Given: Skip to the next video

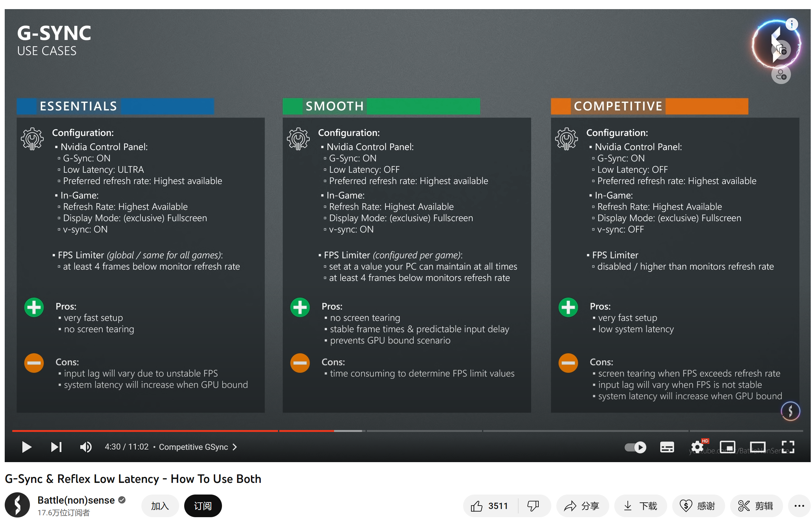Looking at the screenshot, I should [x=56, y=447].
